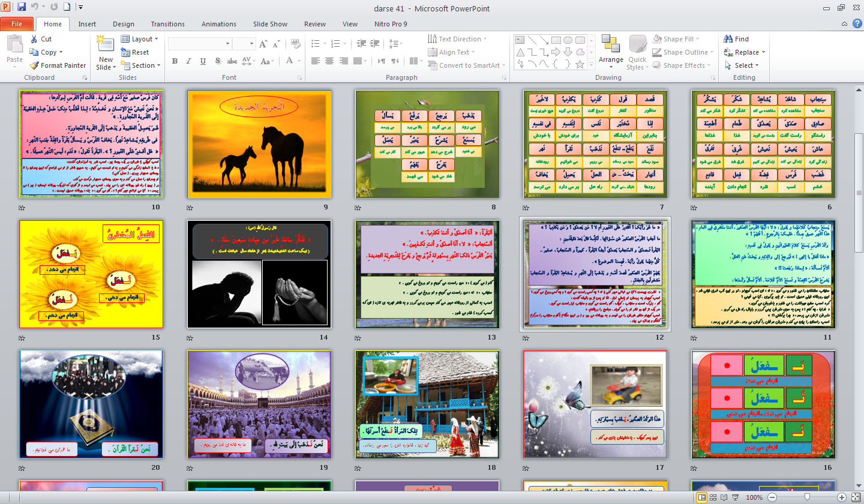Screen dimensions: 864x504
Task: Open the Arrange dropdown
Action: [611, 52]
